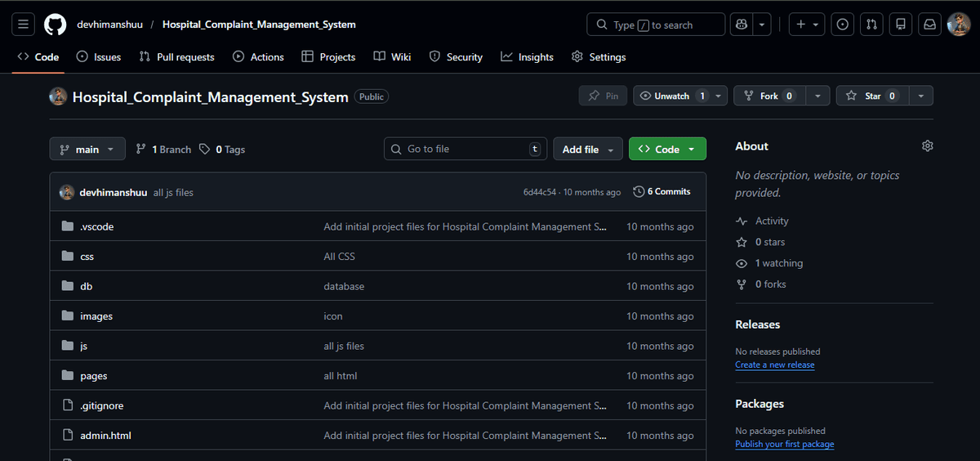Click Publish your first package link
This screenshot has width=980, height=461.
coord(784,444)
